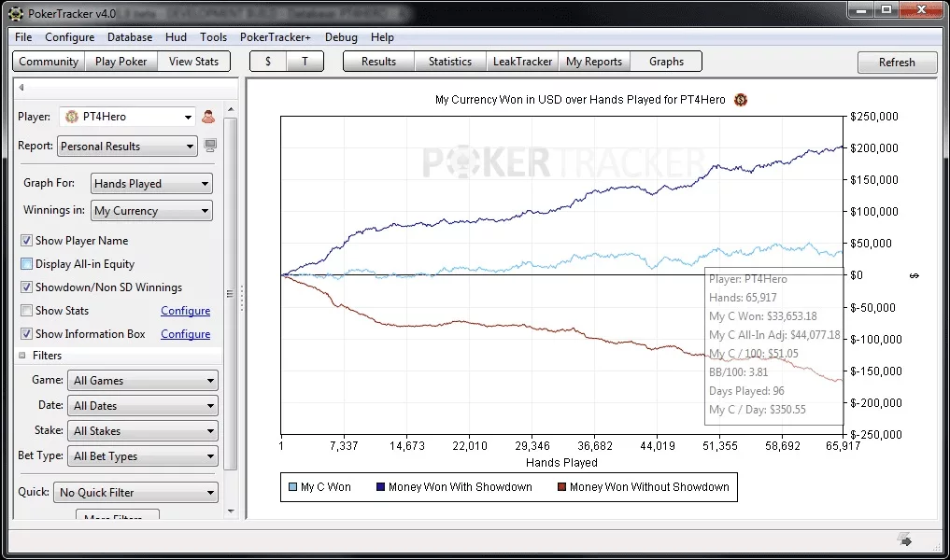Open the Database menu
Screen dimensions: 950x560
click(x=130, y=37)
